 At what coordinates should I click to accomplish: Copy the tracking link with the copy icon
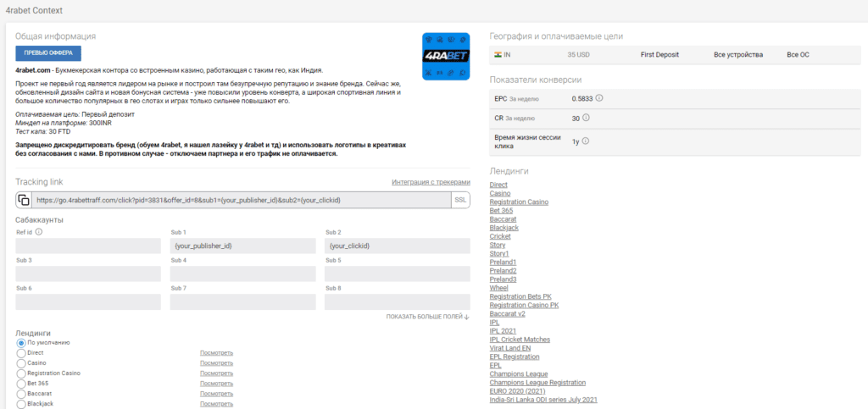click(24, 200)
